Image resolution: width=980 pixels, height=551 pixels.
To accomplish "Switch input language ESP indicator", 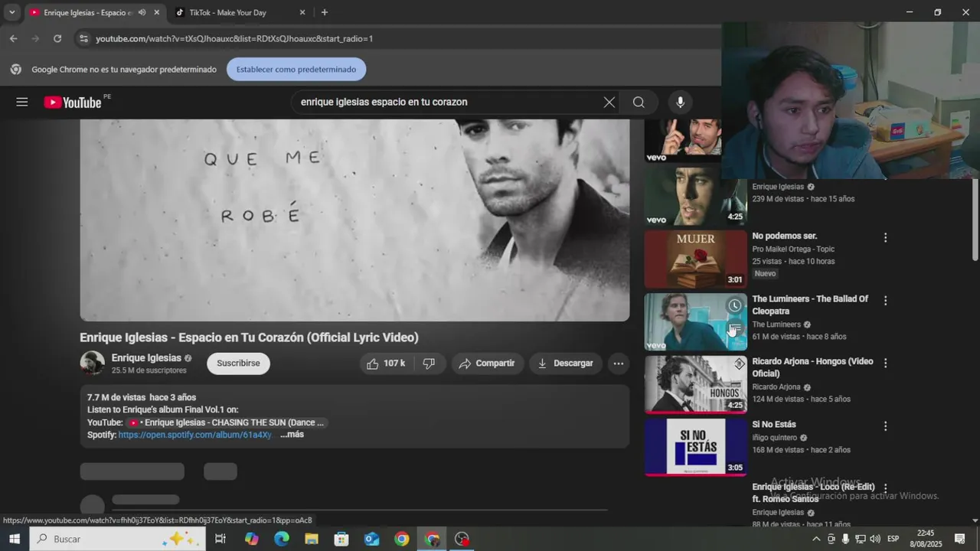I will (x=893, y=539).
